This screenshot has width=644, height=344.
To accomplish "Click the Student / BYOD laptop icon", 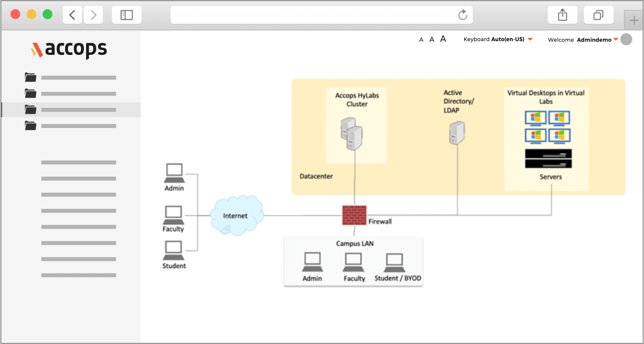I will pyautogui.click(x=395, y=262).
